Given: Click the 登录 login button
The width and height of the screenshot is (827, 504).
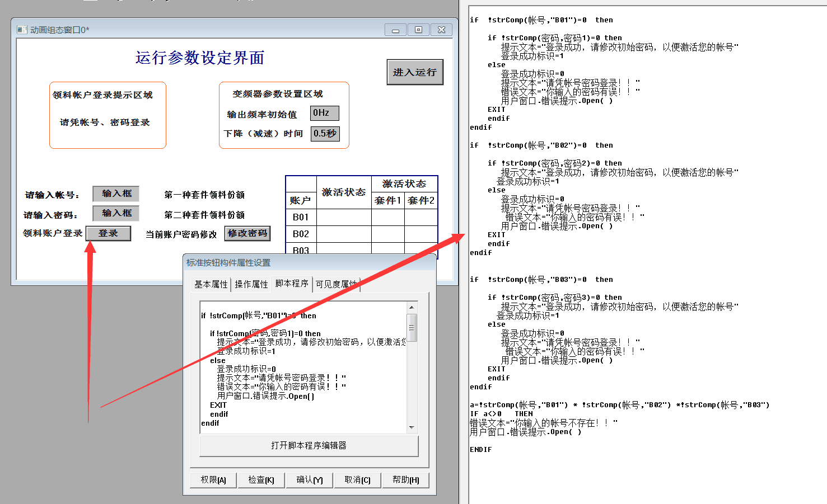Looking at the screenshot, I should click(108, 233).
